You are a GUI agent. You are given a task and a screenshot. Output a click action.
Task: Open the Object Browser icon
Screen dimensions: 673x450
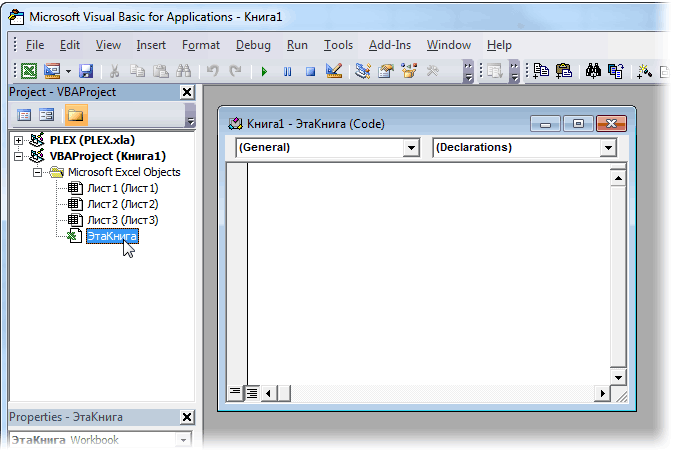(409, 71)
